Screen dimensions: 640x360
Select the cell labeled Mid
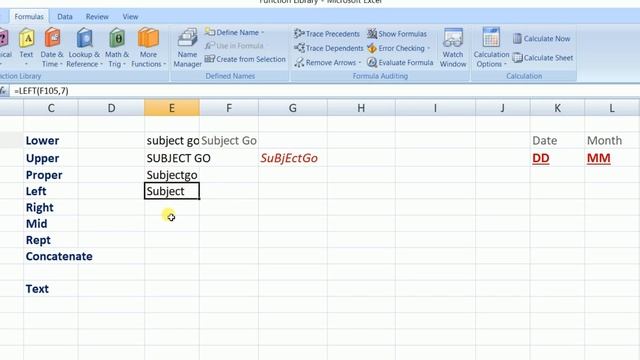pos(51,224)
